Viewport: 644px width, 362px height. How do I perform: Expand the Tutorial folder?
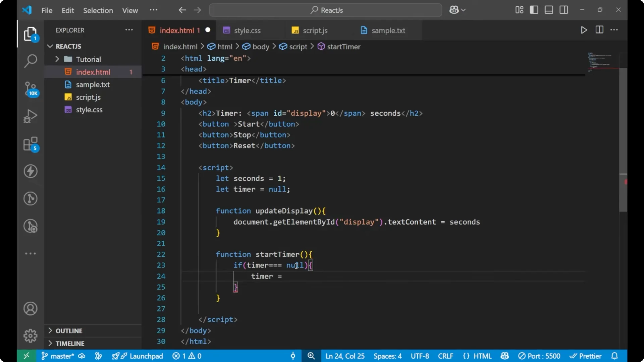click(58, 59)
